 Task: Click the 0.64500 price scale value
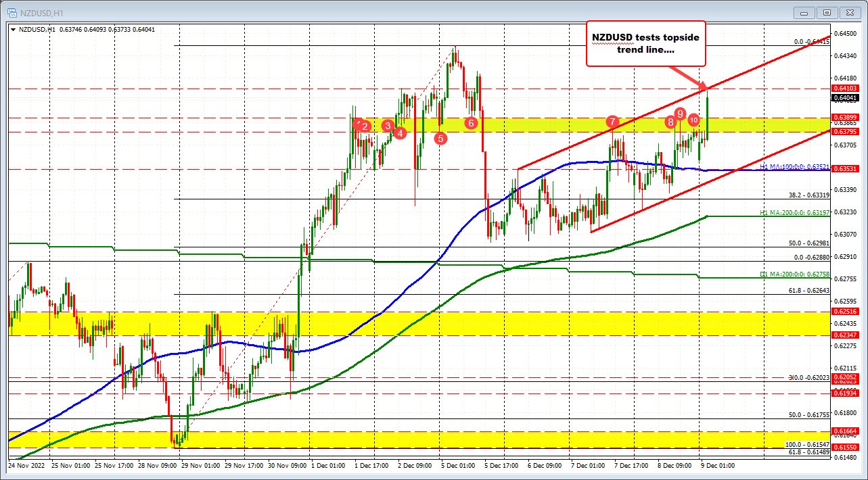click(x=845, y=33)
